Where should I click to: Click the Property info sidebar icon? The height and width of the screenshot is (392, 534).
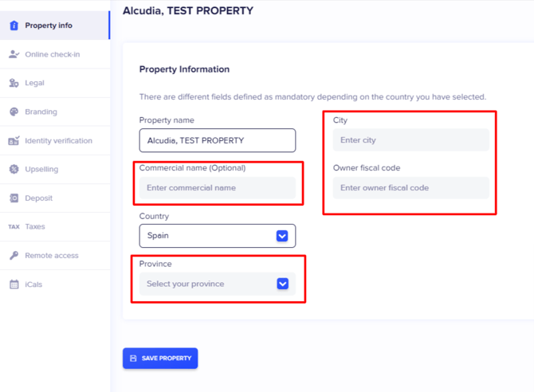[14, 25]
